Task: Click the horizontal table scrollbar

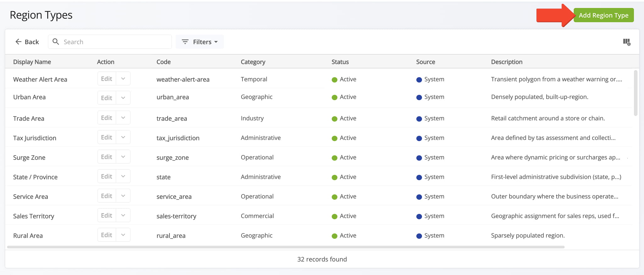Action: click(286, 247)
